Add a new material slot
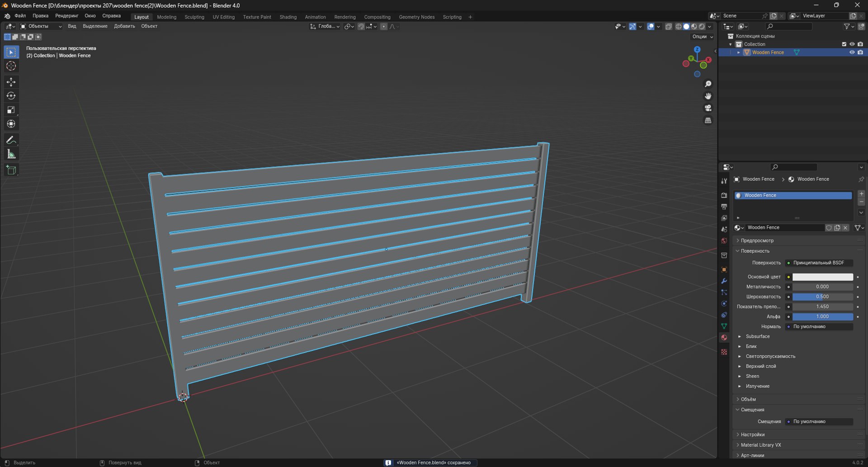Screen dimensions: 868x467 [861, 193]
